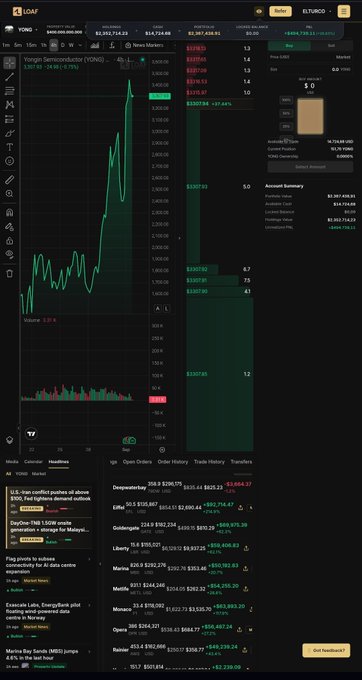This screenshot has width=362, height=680.
Task: Select the Text annotation tool
Action: click(10, 147)
